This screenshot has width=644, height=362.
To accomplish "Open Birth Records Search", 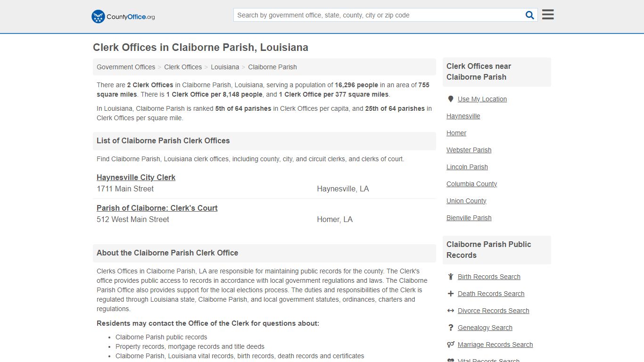I will pyautogui.click(x=489, y=277).
